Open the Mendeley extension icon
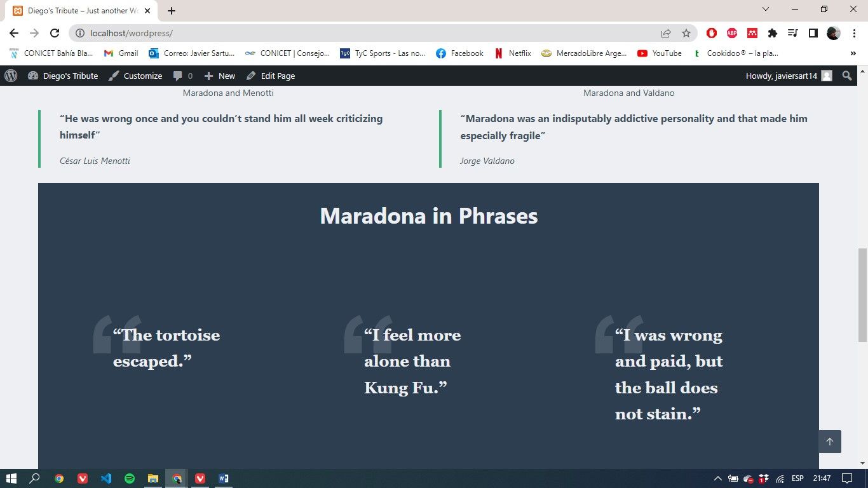Viewport: 868px width, 488px height. coord(752,33)
